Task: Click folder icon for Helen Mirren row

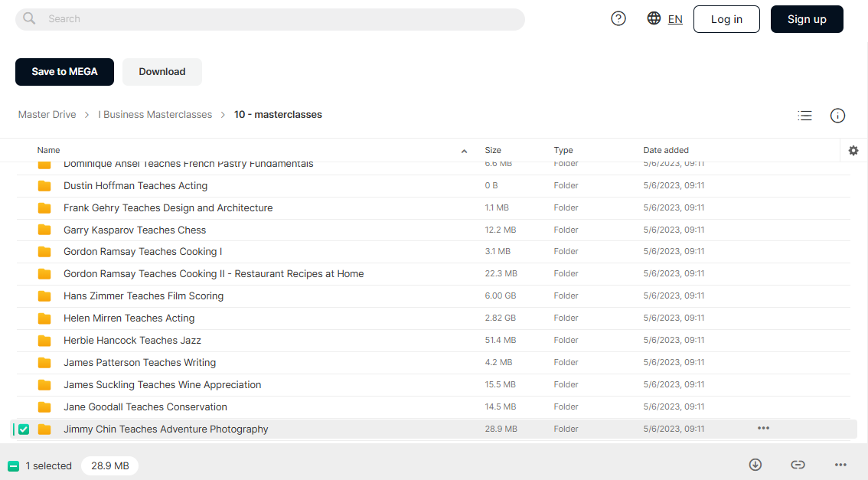Action: (44, 318)
